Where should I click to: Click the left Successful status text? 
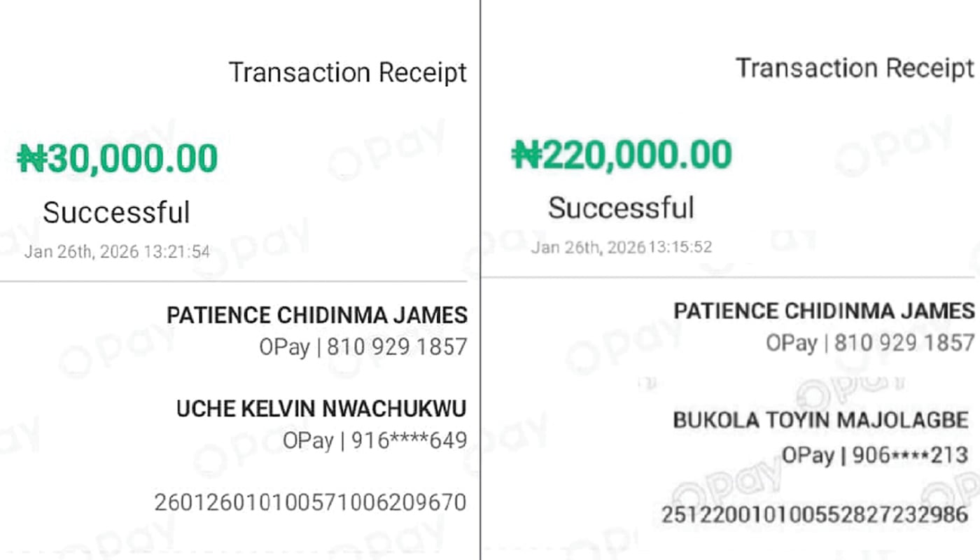(x=116, y=212)
